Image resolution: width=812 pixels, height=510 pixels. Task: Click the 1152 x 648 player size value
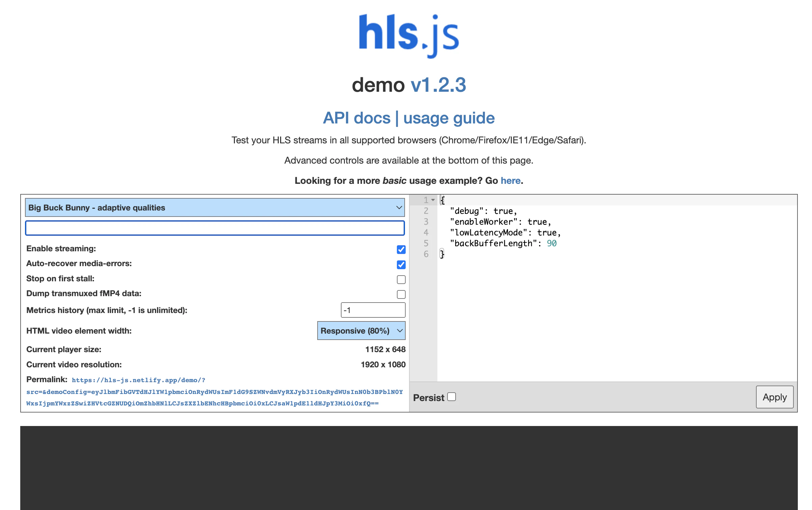[x=385, y=349]
